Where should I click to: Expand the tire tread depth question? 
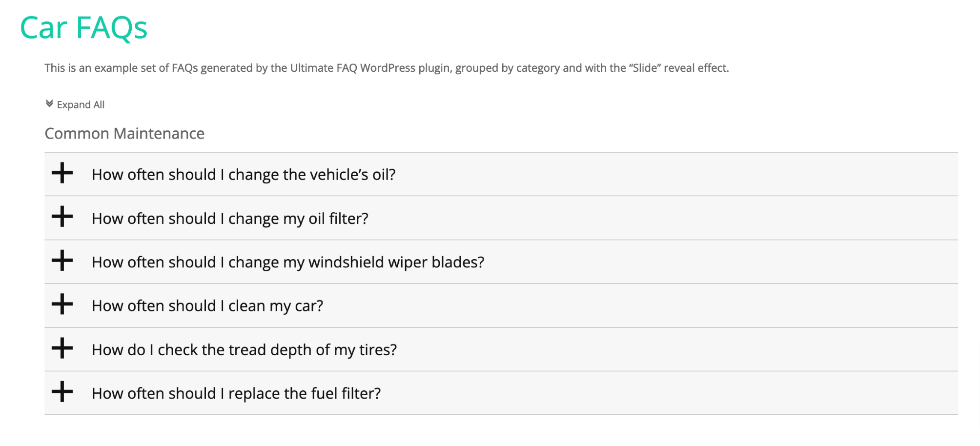point(244,349)
